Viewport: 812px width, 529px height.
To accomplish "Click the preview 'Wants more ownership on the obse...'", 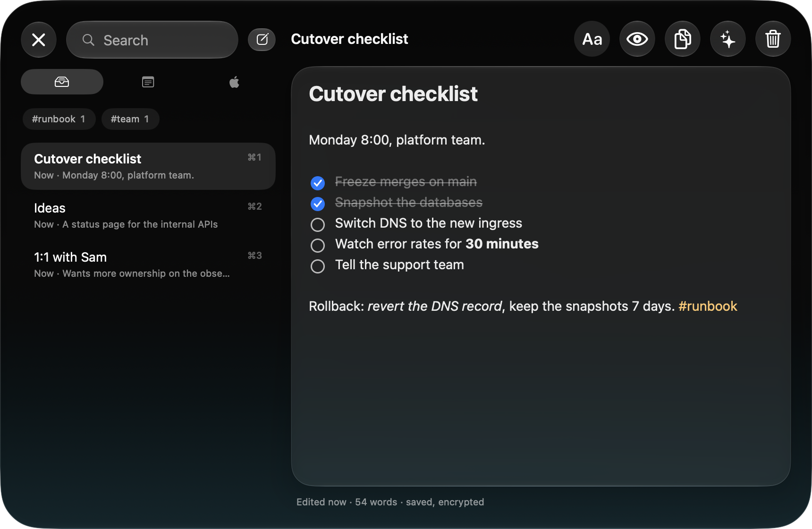I will pos(146,273).
